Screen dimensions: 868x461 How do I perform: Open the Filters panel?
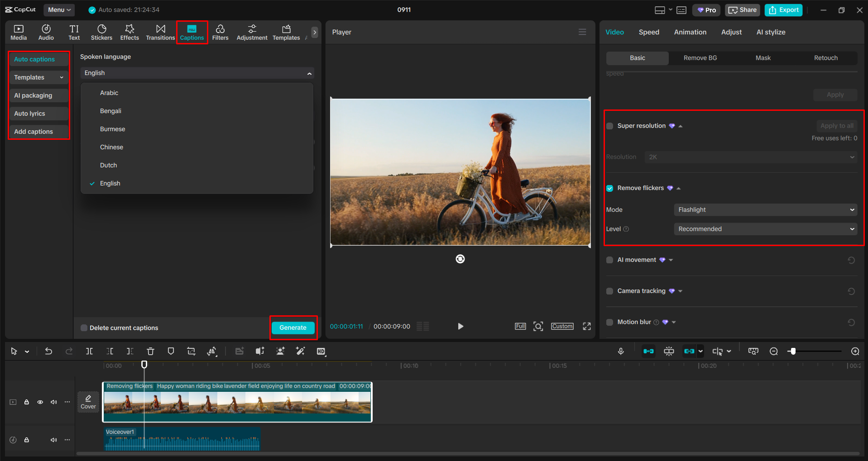click(220, 32)
